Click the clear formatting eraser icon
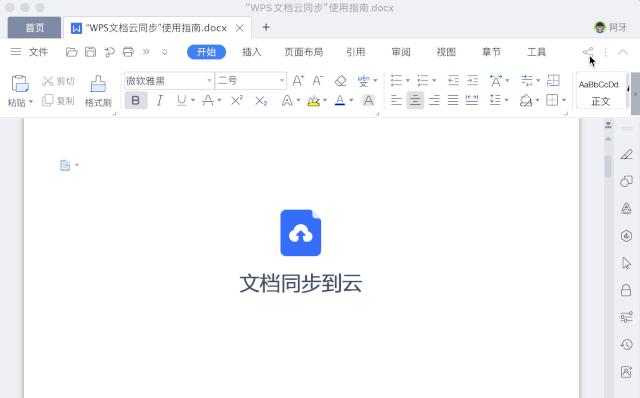640x398 pixels. point(340,80)
